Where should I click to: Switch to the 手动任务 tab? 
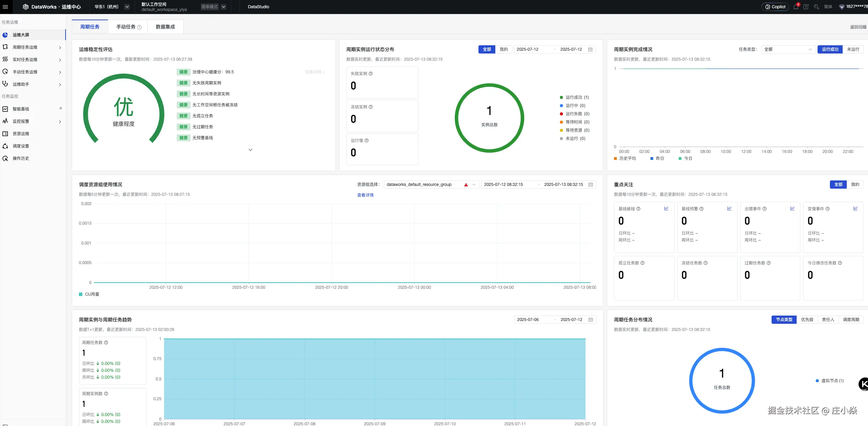coord(126,27)
